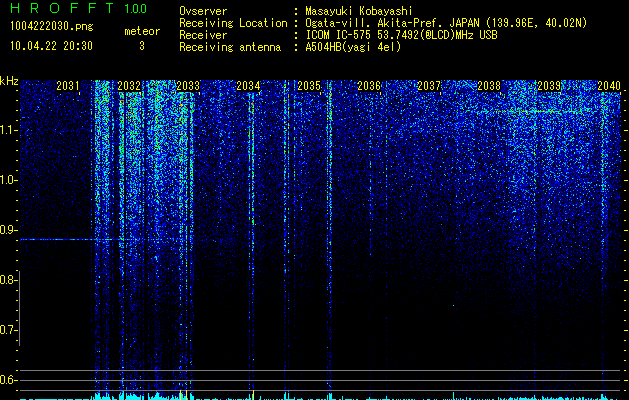Click the 0.7 frequency axis label
The height and width of the screenshot is (400, 629).
[x=7, y=330]
